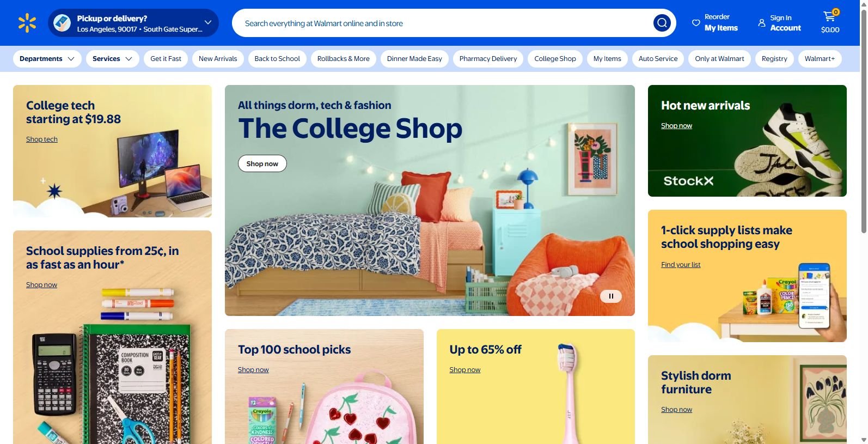The width and height of the screenshot is (868, 444).
Task: Select the Back to School tab
Action: (x=277, y=59)
